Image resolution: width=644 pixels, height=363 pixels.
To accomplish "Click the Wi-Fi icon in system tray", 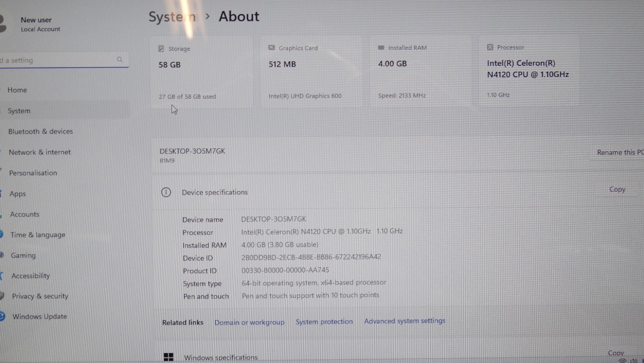I will (623, 361).
